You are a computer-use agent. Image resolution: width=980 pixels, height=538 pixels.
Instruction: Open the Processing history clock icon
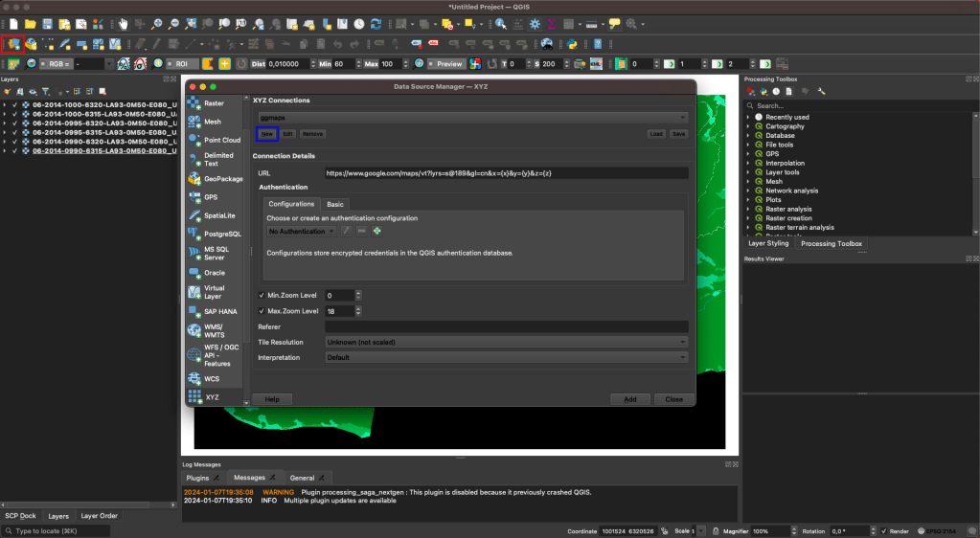[x=776, y=92]
